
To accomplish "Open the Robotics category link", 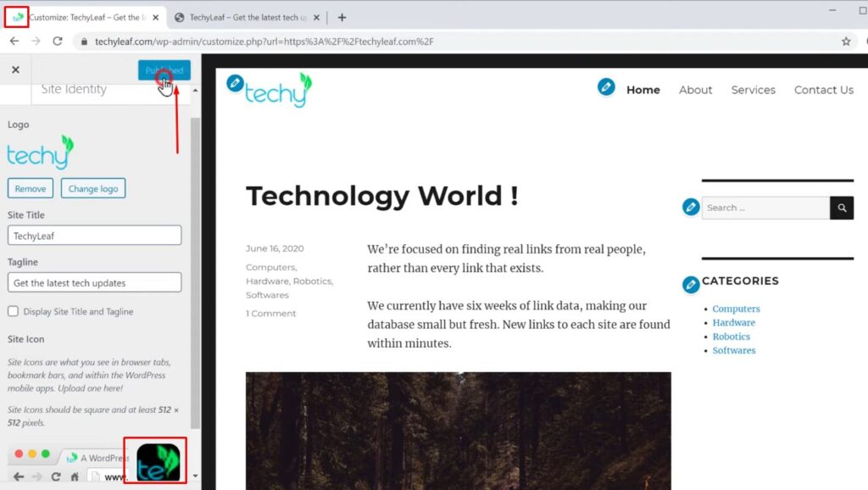I will 731,337.
